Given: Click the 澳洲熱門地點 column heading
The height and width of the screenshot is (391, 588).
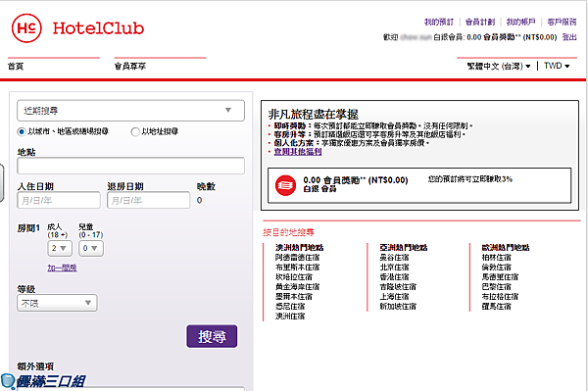Looking at the screenshot, I should click(299, 247).
